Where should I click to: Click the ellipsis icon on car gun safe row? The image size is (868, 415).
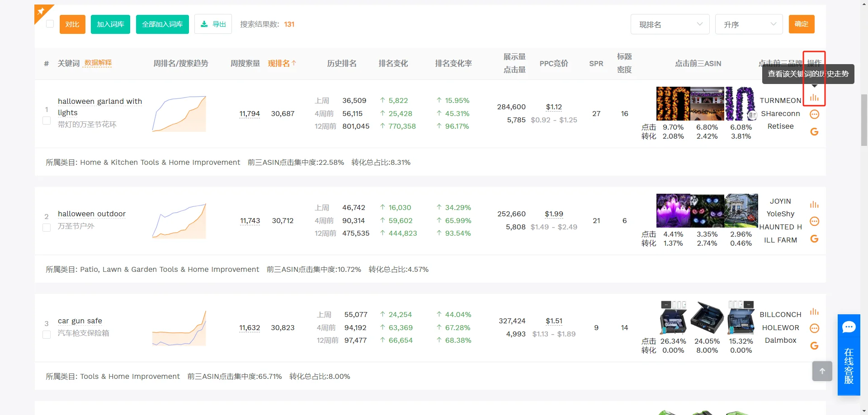pos(815,328)
